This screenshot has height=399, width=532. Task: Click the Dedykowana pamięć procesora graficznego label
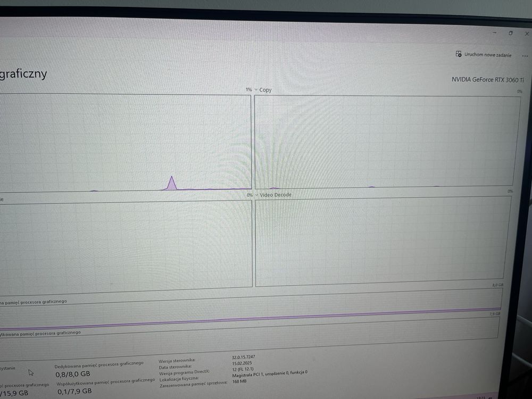click(x=99, y=365)
